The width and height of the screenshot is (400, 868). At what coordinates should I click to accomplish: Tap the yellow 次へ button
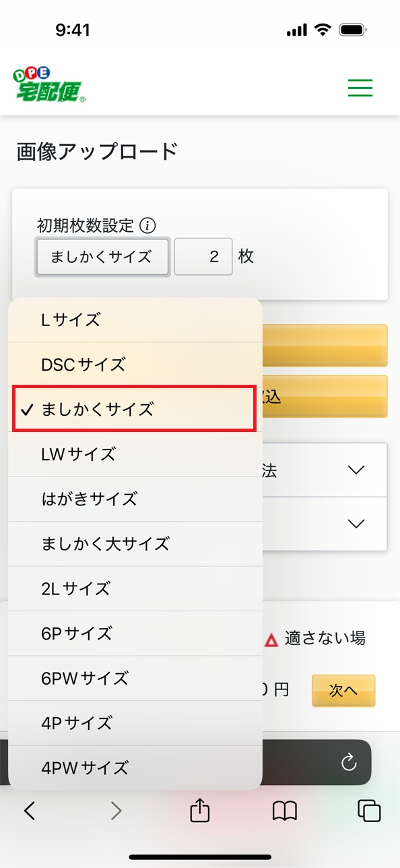point(343,690)
